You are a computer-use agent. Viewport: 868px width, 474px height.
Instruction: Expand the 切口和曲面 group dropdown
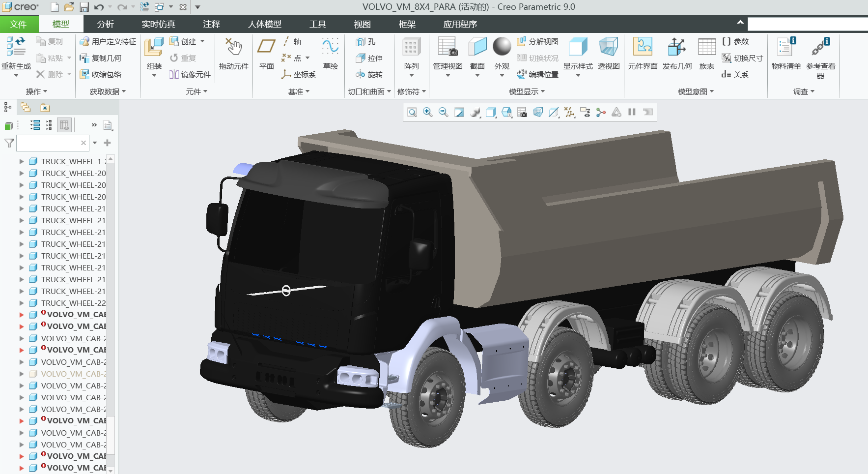369,91
